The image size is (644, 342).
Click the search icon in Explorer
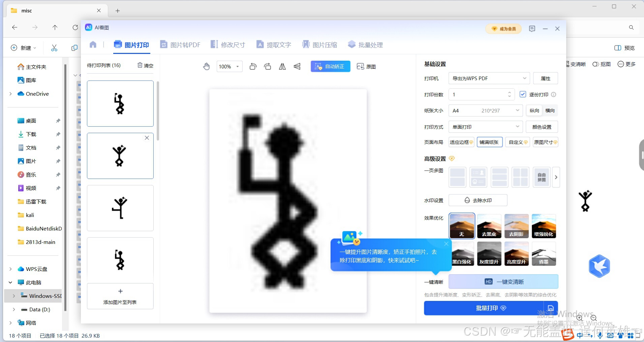tap(631, 28)
